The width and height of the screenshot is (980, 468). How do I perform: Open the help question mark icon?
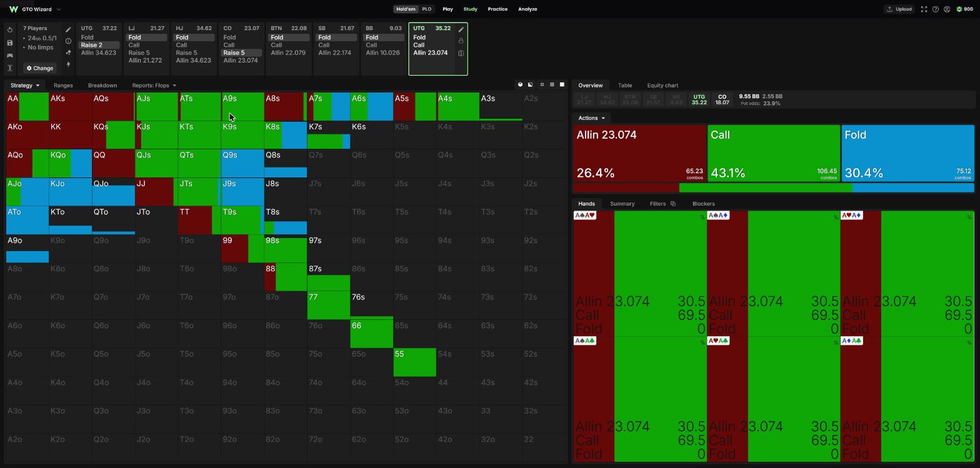tap(935, 9)
